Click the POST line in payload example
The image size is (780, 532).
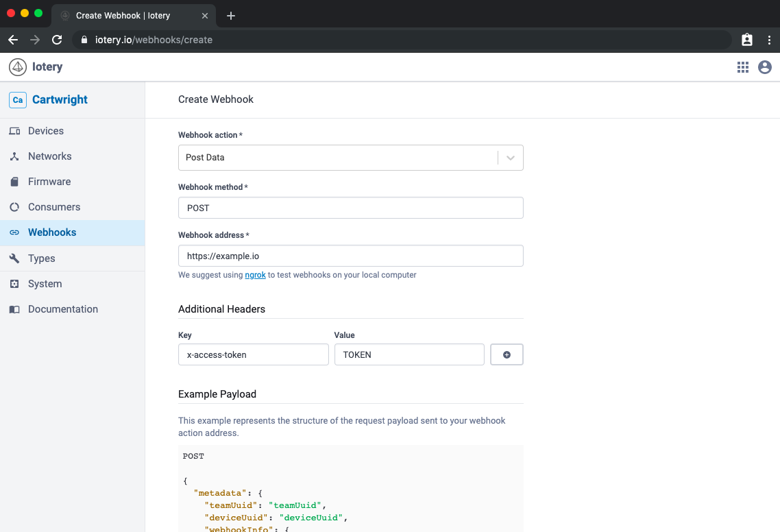(x=193, y=457)
